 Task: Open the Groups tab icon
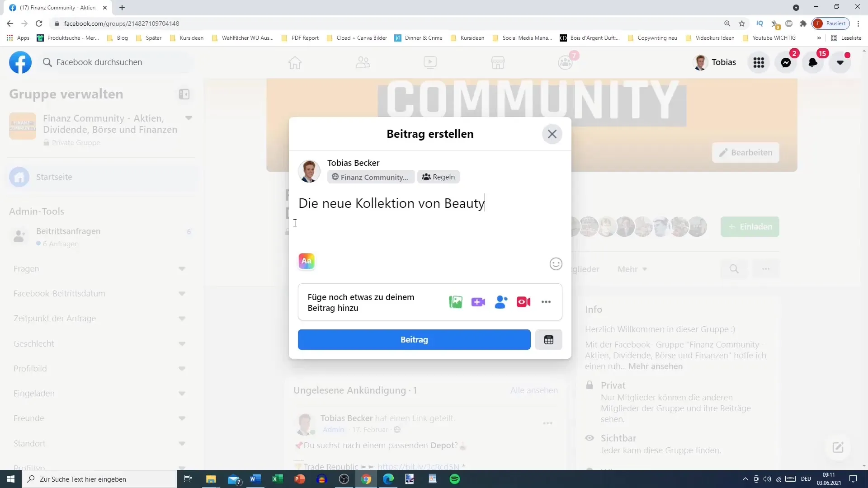pyautogui.click(x=565, y=62)
